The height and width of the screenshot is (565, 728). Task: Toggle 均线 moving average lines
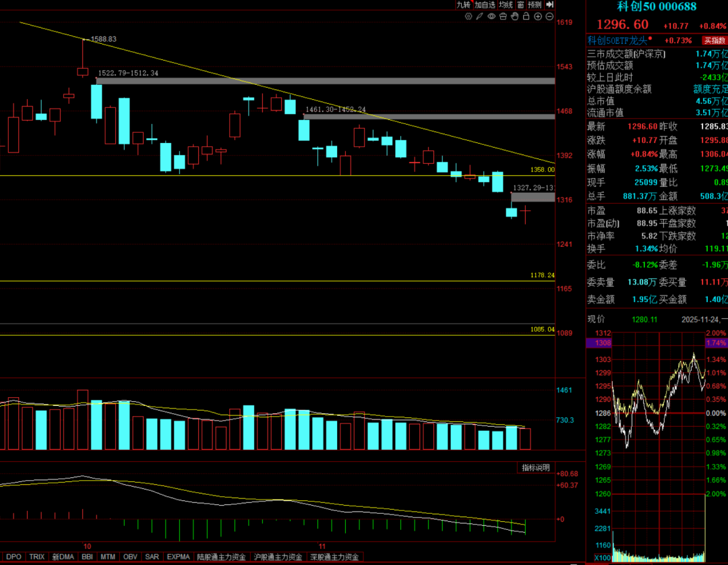(506, 5)
